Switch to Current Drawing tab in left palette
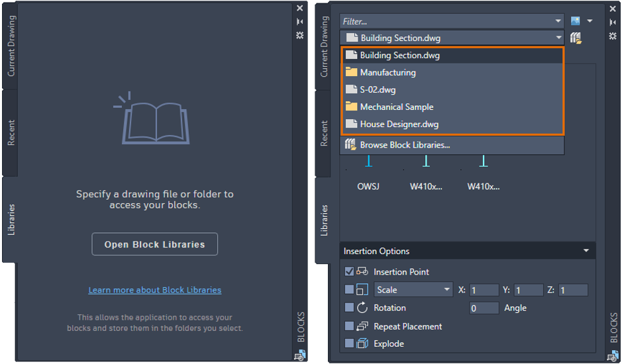Viewport: 622px width, 364px height. [11, 46]
